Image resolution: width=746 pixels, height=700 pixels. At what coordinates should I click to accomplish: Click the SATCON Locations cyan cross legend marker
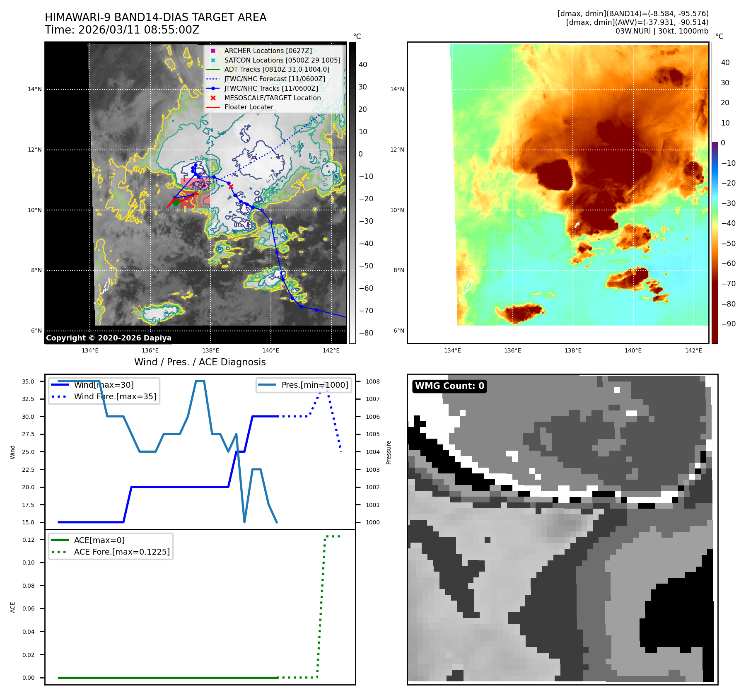coord(213,60)
